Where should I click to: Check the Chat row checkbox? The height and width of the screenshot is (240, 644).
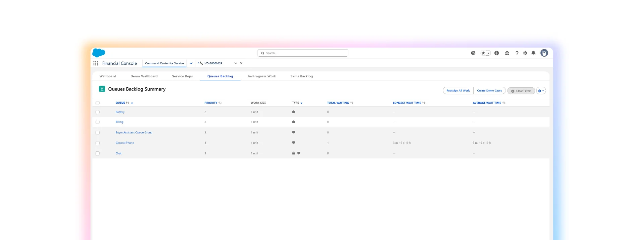click(x=98, y=154)
